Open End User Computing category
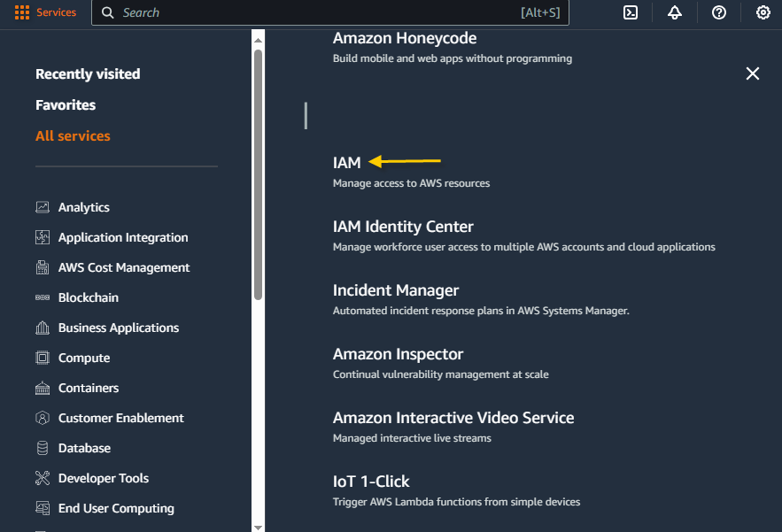Image resolution: width=782 pixels, height=532 pixels. click(x=116, y=508)
